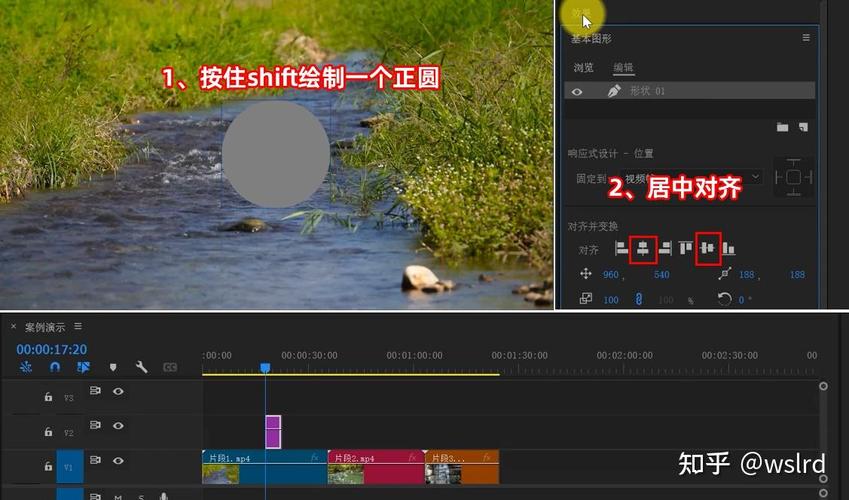This screenshot has width=849, height=500.
Task: Select clip 片段2.mp4 on timeline
Action: [x=376, y=466]
